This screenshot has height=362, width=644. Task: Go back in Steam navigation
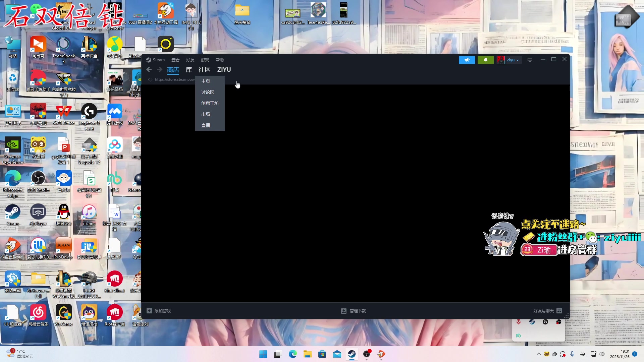[149, 70]
